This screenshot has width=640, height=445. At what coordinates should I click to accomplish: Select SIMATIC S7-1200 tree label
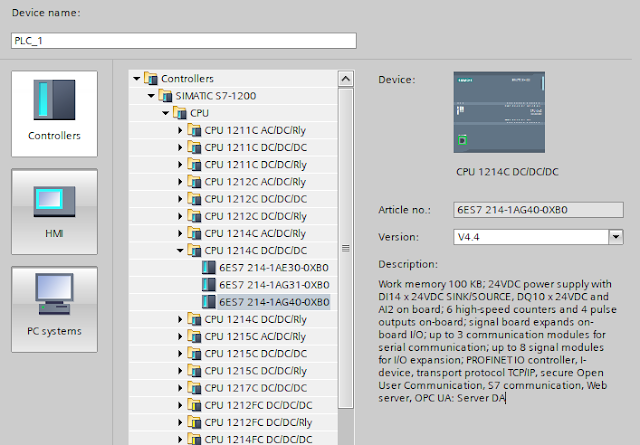pos(216,96)
